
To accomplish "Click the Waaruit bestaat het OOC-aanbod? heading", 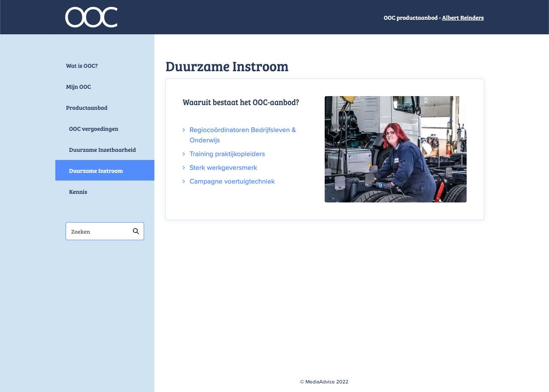I will [x=241, y=103].
